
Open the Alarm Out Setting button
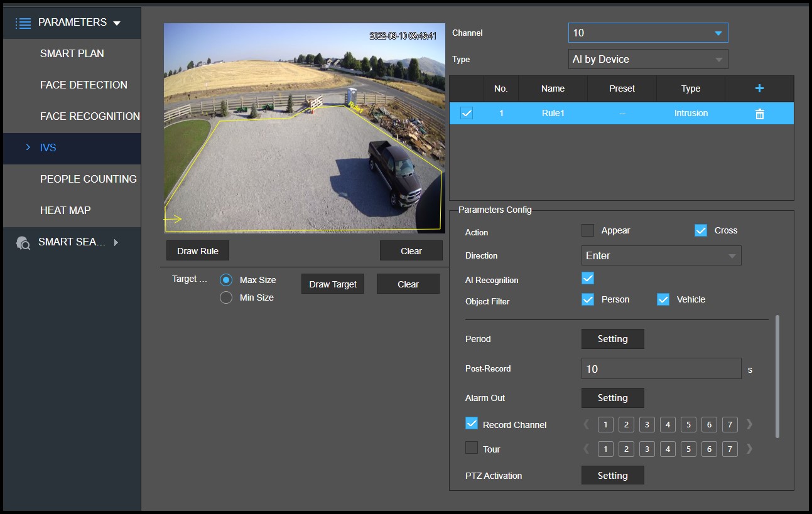pyautogui.click(x=613, y=398)
